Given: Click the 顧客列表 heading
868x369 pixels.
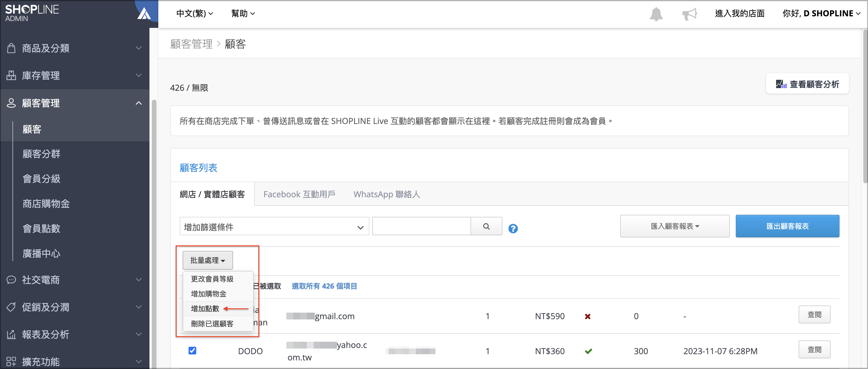Looking at the screenshot, I should 198,168.
